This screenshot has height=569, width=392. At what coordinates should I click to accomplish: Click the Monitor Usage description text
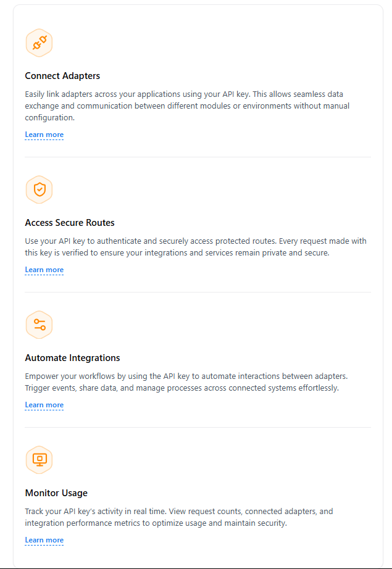[x=179, y=517]
